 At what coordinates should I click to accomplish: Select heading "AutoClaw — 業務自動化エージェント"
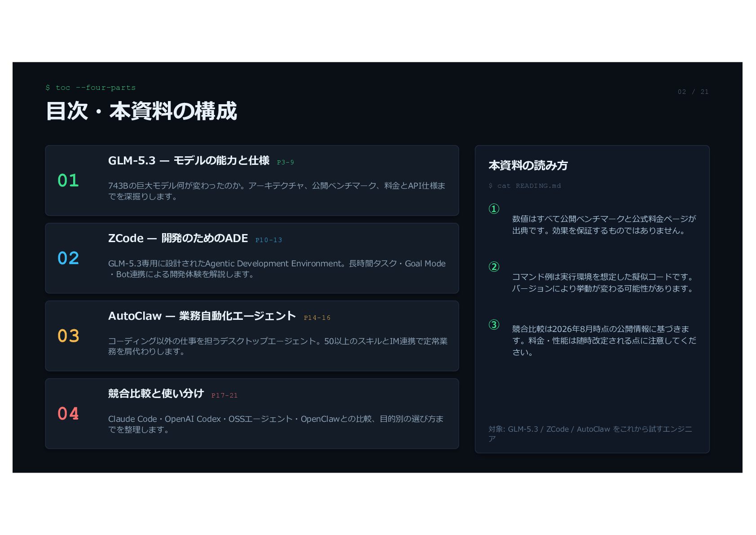[202, 316]
